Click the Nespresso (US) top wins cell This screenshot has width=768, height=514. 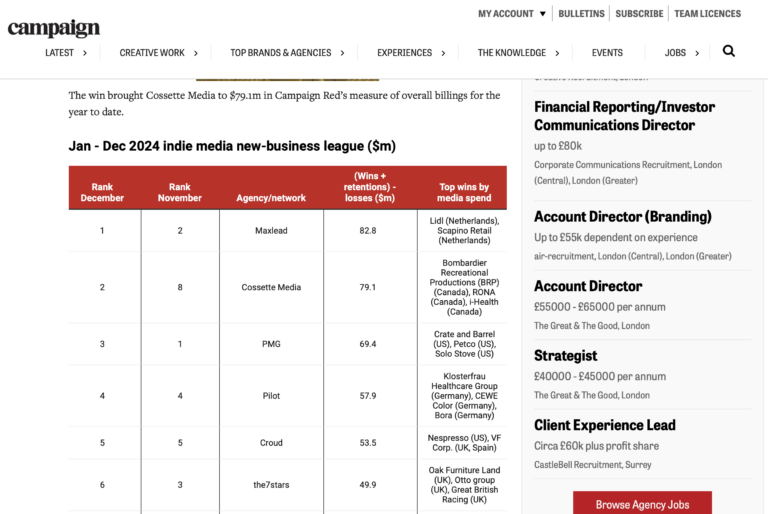click(464, 442)
